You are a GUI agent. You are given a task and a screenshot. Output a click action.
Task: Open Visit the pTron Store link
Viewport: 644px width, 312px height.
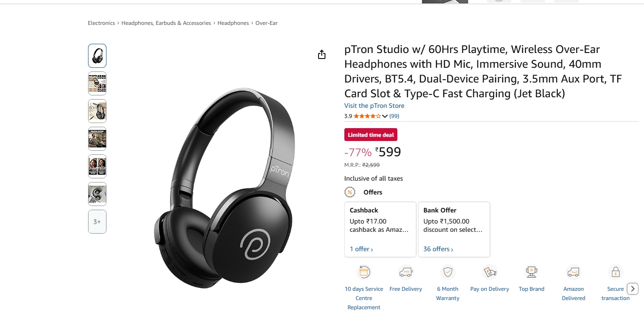(x=374, y=106)
